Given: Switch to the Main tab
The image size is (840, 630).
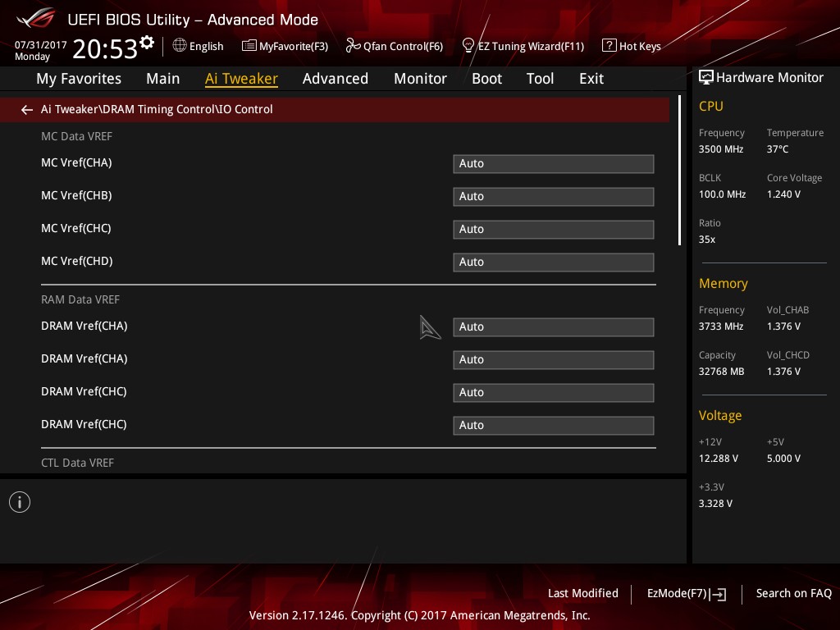Looking at the screenshot, I should [x=163, y=79].
